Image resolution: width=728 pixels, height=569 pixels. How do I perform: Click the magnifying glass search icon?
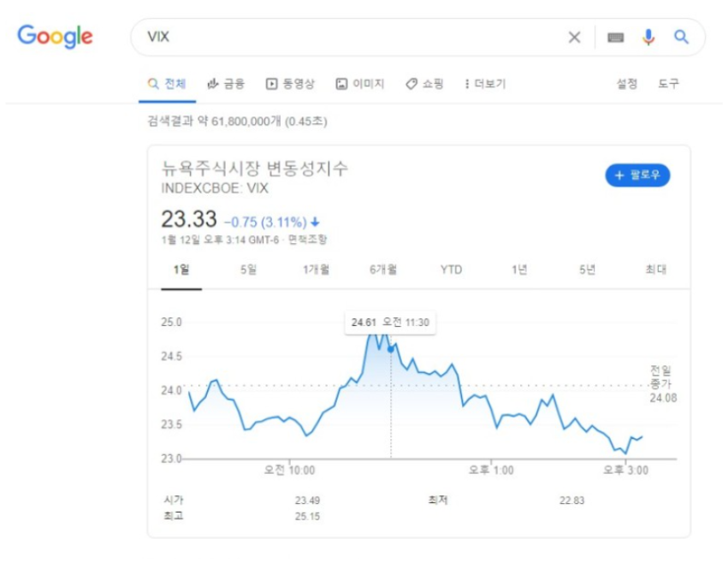(681, 37)
